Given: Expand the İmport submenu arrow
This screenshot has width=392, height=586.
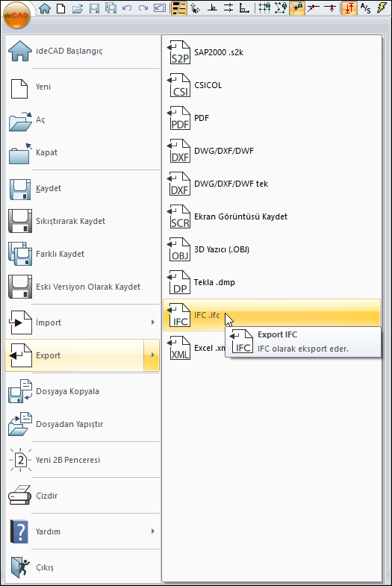Looking at the screenshot, I should [152, 322].
